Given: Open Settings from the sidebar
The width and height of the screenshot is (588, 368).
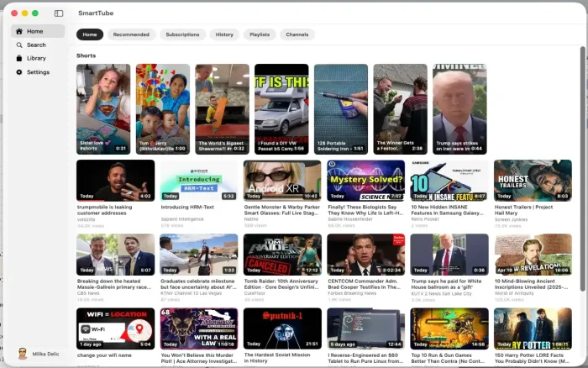Looking at the screenshot, I should coord(38,72).
